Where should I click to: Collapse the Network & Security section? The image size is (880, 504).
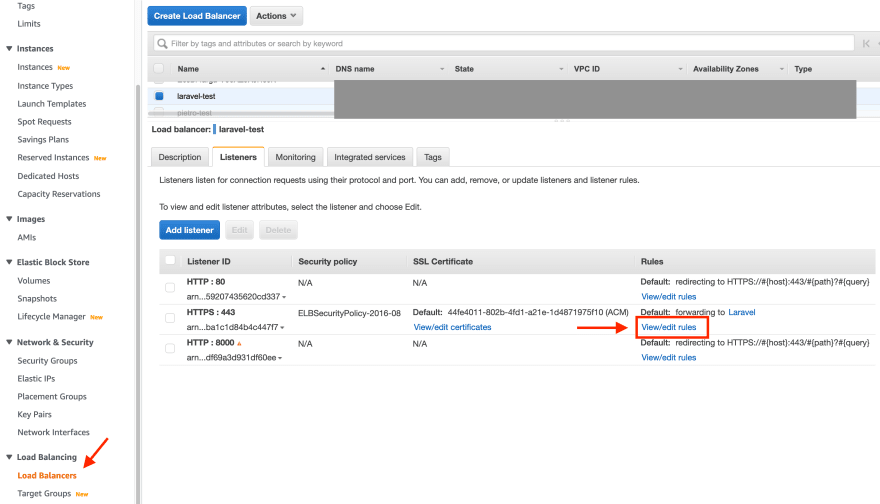pos(9,342)
